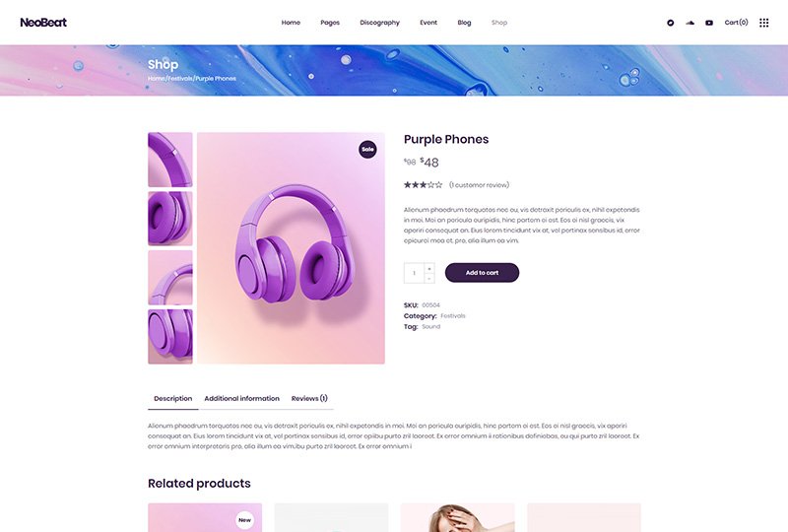The width and height of the screenshot is (788, 532).
Task: Switch to the Additional information tab
Action: 241,398
